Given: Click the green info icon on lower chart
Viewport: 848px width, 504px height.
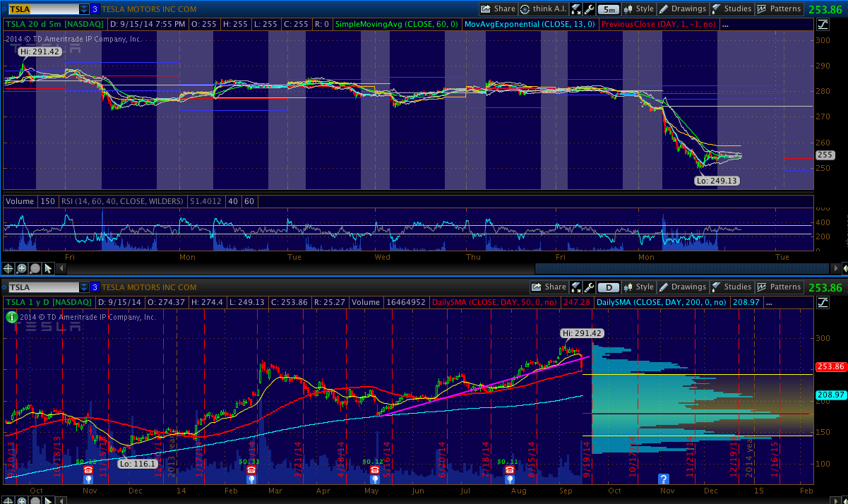Looking at the screenshot, I should click(x=11, y=318).
